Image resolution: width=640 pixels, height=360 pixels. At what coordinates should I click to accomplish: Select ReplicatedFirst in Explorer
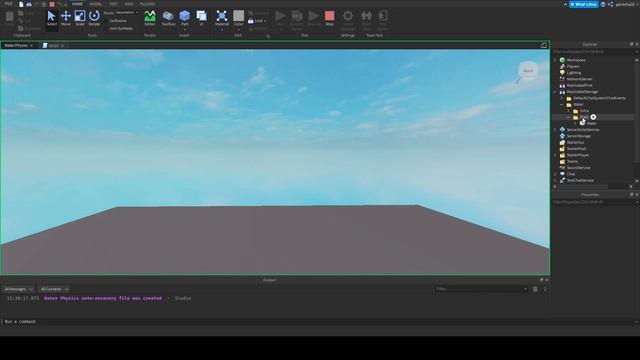(579, 85)
